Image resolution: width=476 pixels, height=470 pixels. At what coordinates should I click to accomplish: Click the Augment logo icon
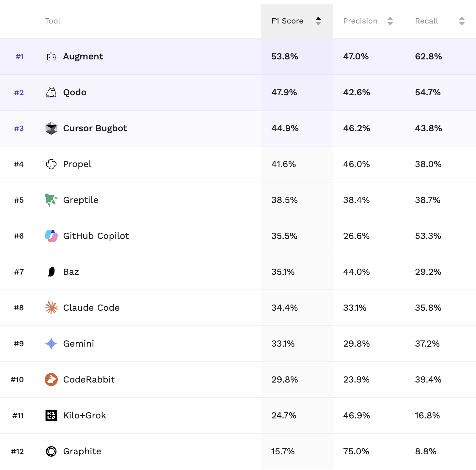point(51,57)
